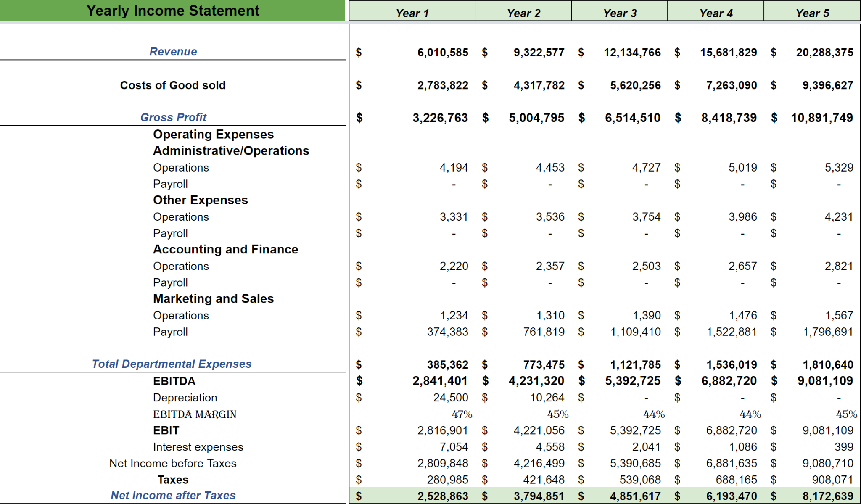Click the Administrative/Operations heading
The width and height of the screenshot is (861, 504).
[231, 151]
